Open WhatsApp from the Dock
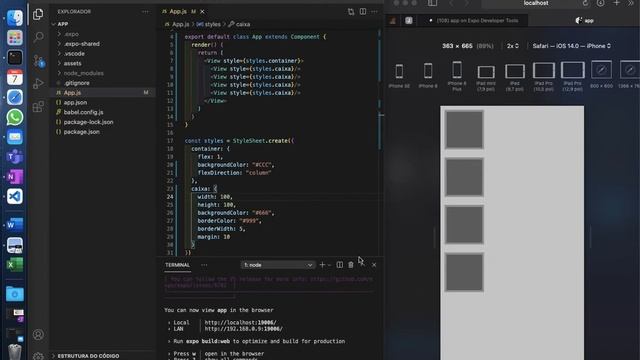This screenshot has width=640, height=360. click(15, 117)
